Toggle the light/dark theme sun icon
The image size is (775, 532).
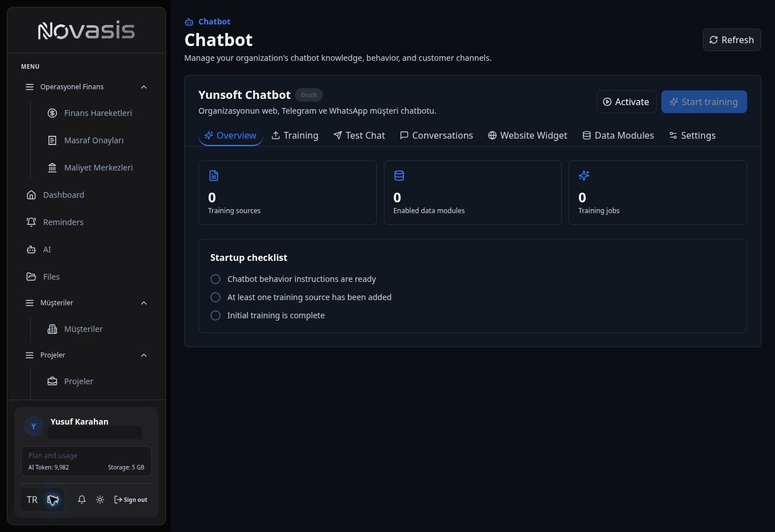point(100,500)
